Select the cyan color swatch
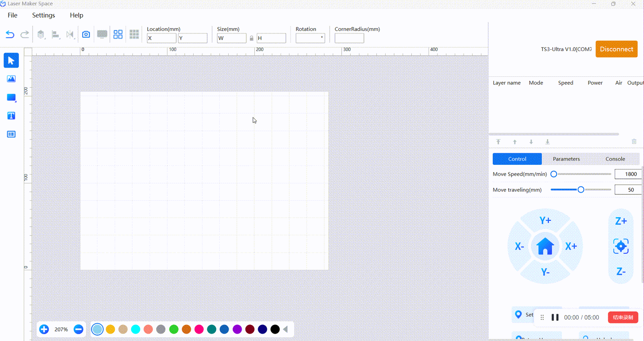The height and width of the screenshot is (341, 644). [x=136, y=329]
